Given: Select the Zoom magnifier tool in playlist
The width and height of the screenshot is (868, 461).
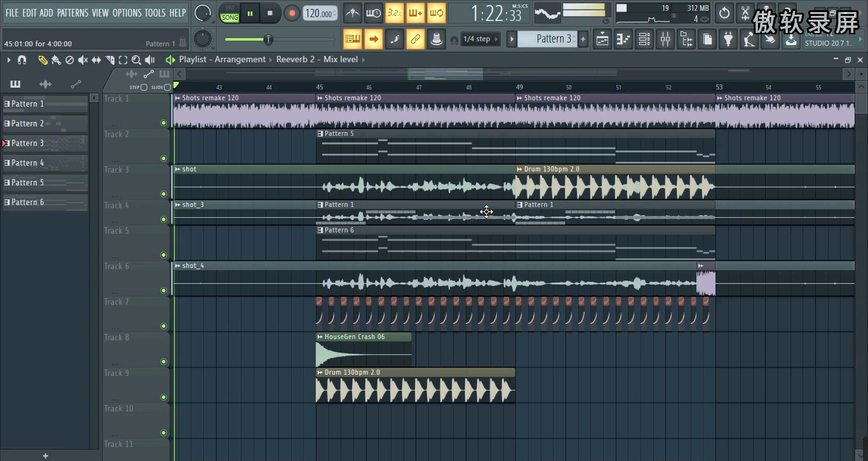Looking at the screenshot, I should point(136,60).
